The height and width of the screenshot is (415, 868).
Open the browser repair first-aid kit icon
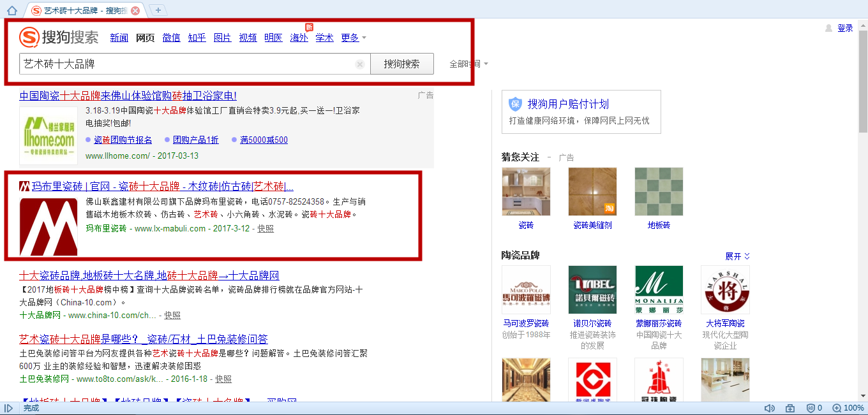790,408
